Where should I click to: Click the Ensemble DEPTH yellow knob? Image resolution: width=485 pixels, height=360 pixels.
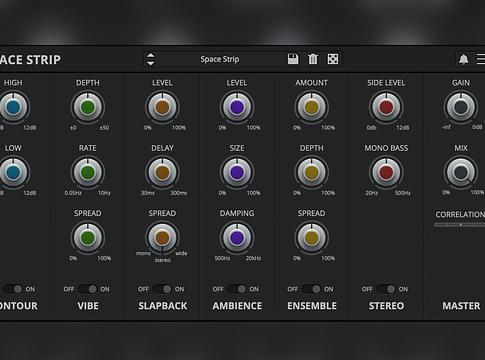pyautogui.click(x=312, y=173)
